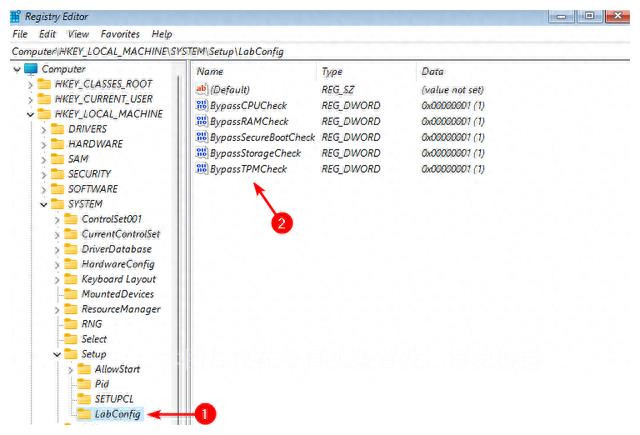
Task: Click the MountedDevices folder icon
Action: click(x=71, y=294)
